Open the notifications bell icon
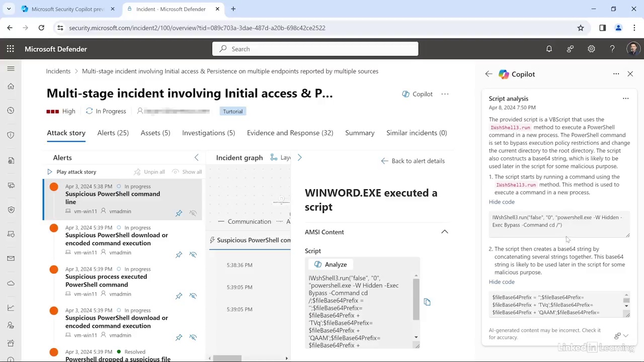Screen dimensions: 644x362 click(549, 49)
